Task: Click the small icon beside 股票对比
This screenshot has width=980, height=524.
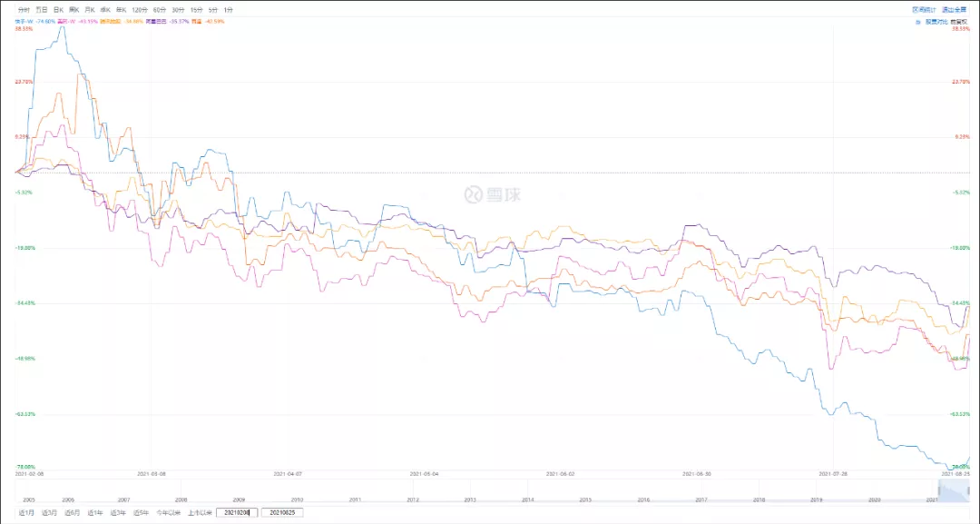Action: coord(916,19)
